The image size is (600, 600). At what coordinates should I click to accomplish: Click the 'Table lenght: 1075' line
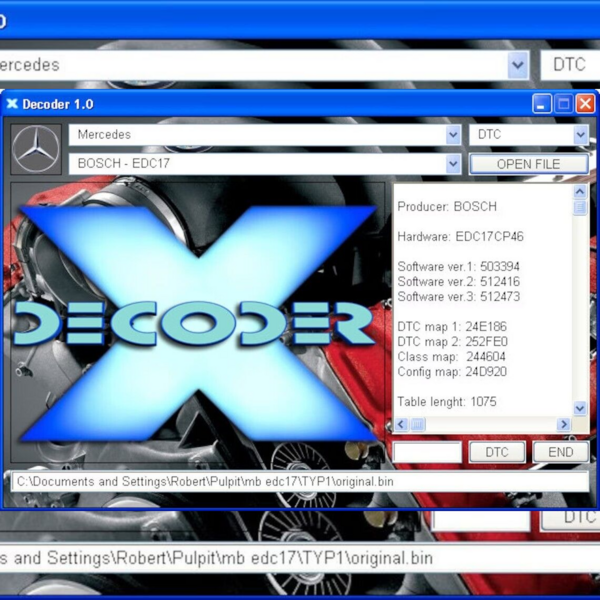(447, 401)
